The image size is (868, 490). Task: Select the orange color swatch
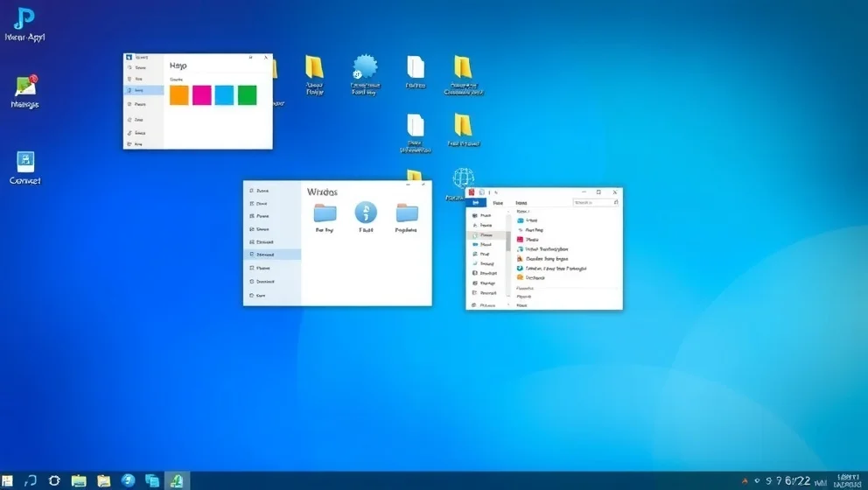tap(179, 95)
